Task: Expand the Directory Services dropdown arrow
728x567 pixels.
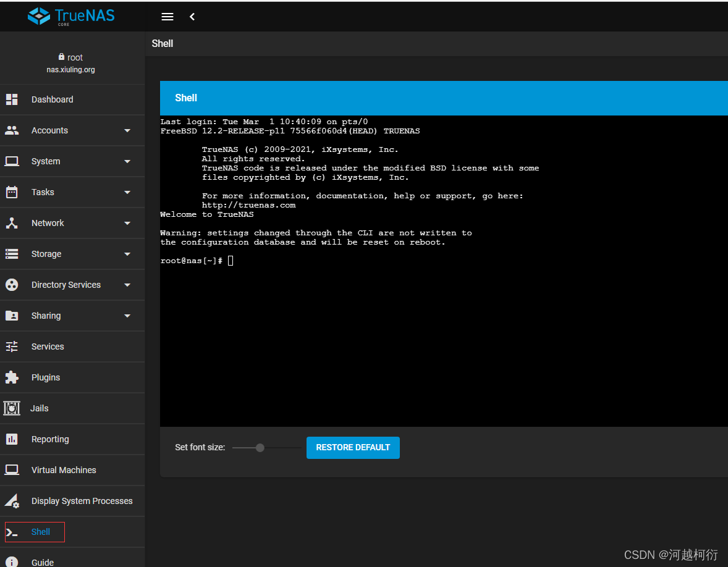Action: 127,285
